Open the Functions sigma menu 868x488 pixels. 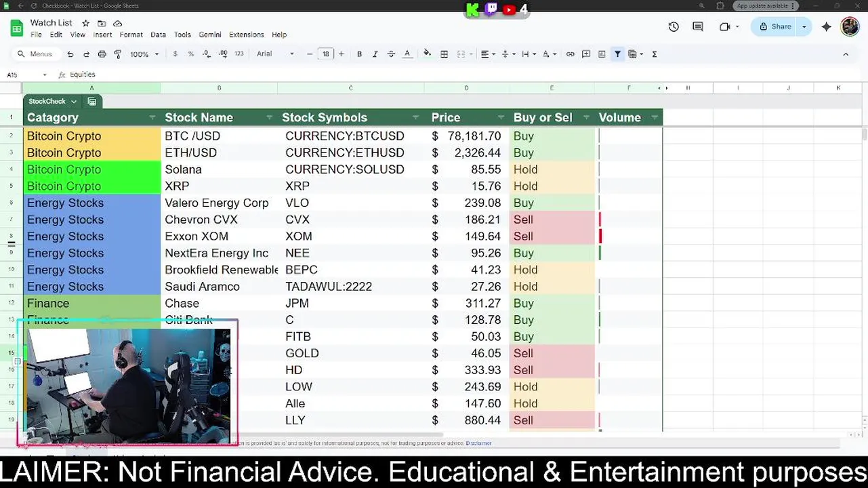655,54
